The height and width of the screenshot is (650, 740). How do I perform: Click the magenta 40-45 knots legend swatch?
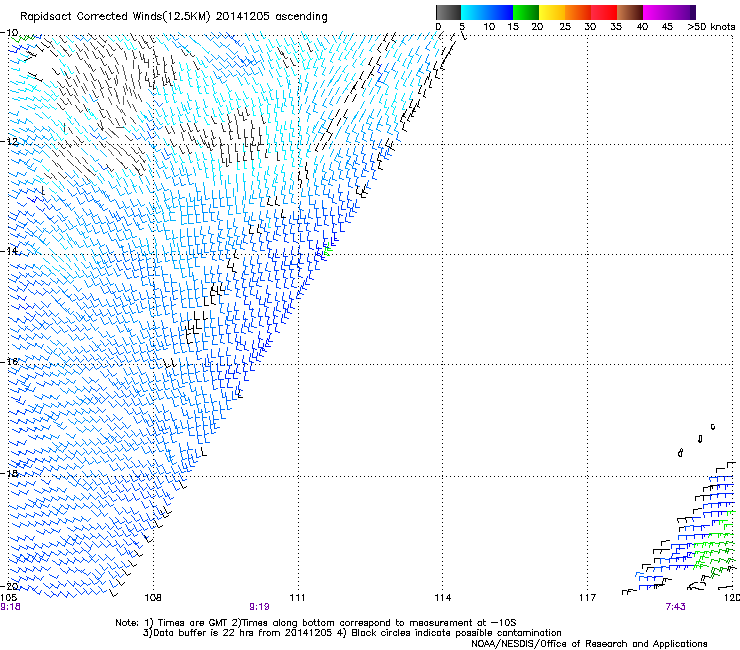pos(656,12)
